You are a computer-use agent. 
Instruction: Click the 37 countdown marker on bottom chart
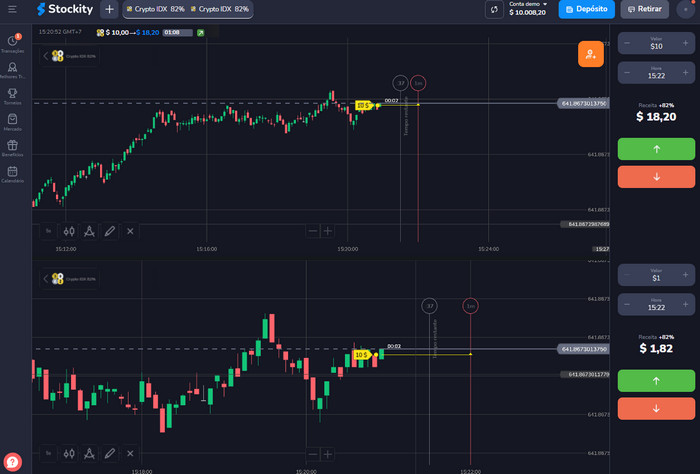429,306
